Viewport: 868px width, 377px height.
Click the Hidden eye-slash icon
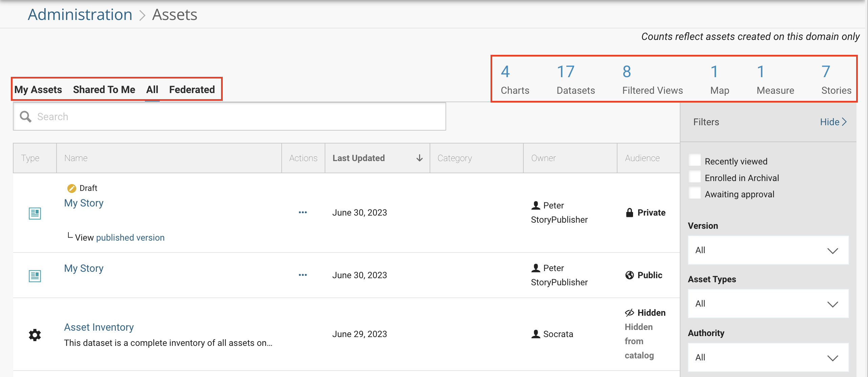pos(629,313)
